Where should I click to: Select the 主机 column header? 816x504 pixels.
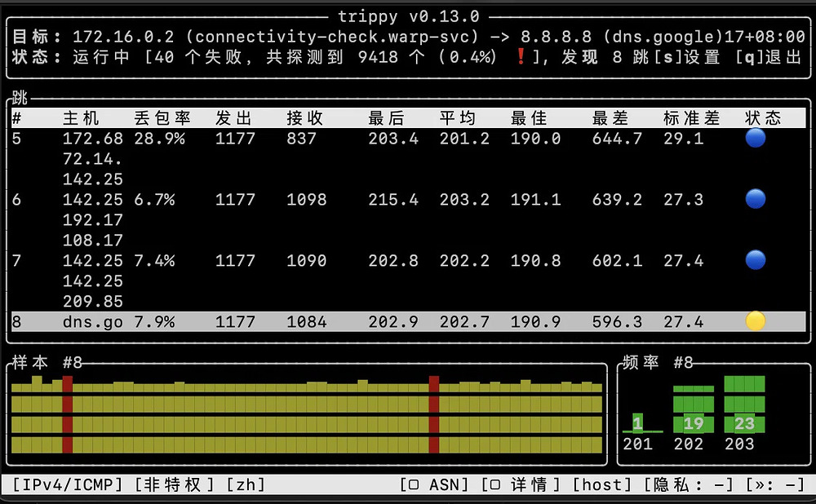(x=81, y=118)
